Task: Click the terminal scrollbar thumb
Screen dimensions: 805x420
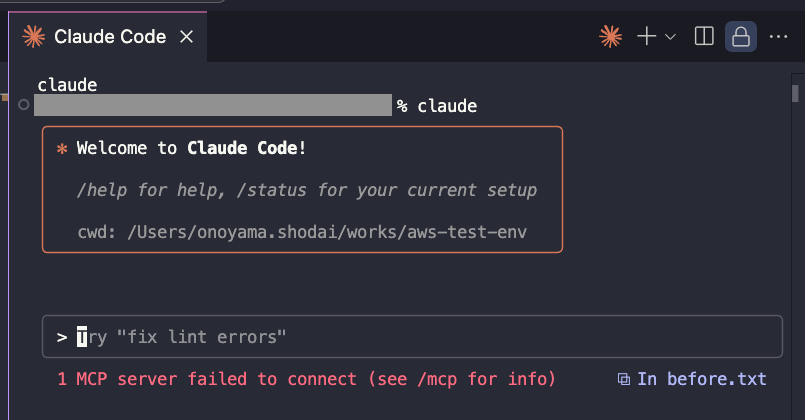Action: (795, 93)
